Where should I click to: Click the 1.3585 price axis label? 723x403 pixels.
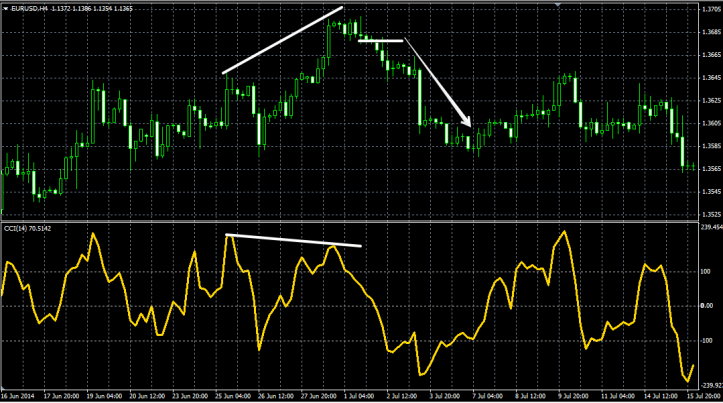click(x=711, y=146)
